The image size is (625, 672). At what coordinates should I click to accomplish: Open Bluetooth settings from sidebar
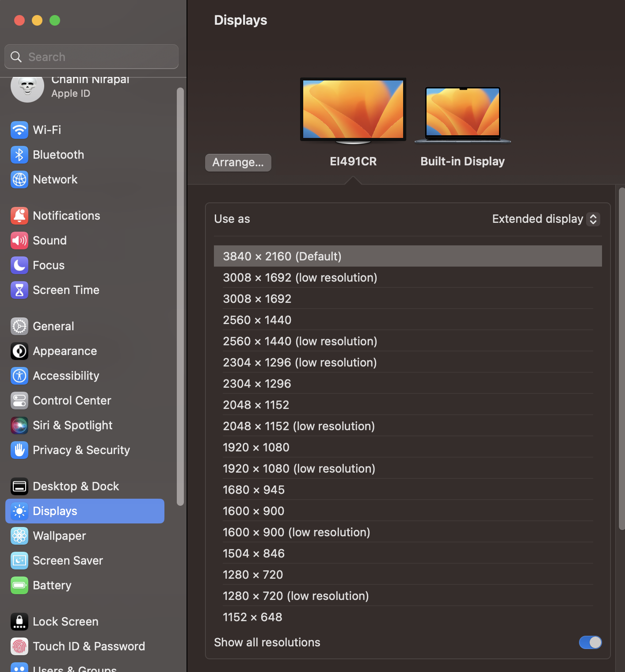pos(19,155)
